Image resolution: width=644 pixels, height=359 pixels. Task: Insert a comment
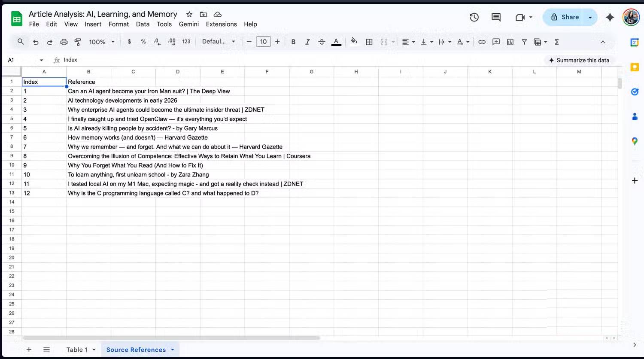(x=496, y=42)
